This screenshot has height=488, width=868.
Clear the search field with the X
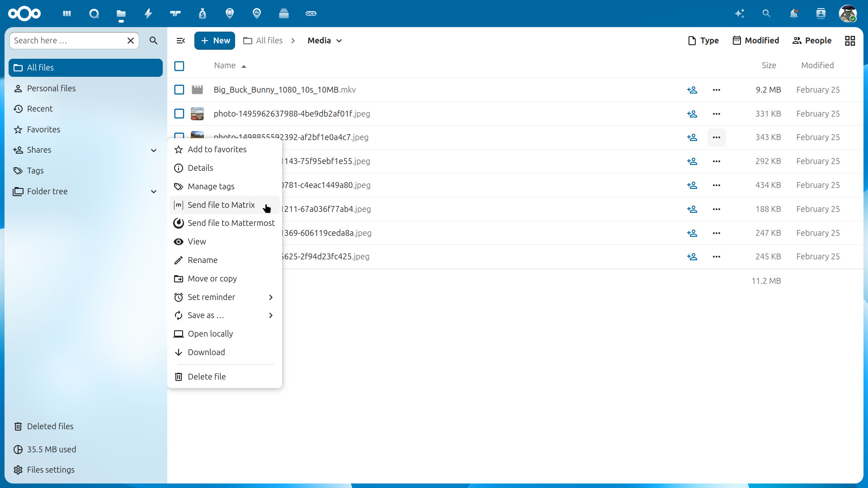(x=131, y=40)
